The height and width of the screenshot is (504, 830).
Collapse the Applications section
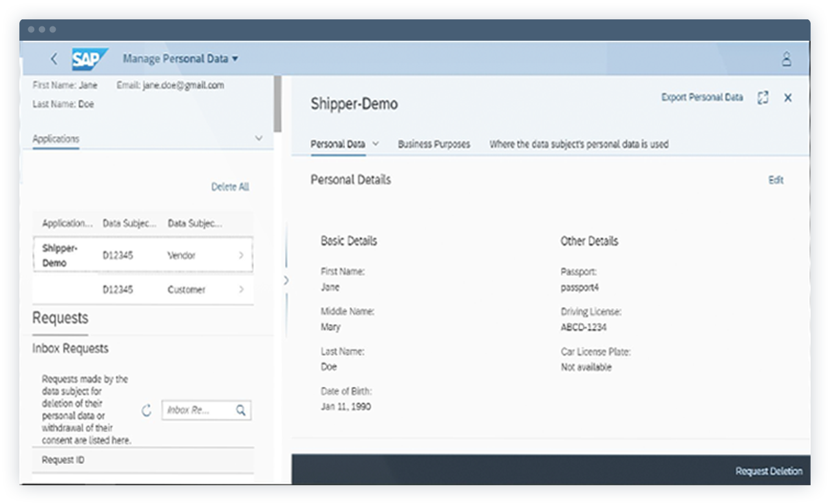pyautogui.click(x=259, y=138)
